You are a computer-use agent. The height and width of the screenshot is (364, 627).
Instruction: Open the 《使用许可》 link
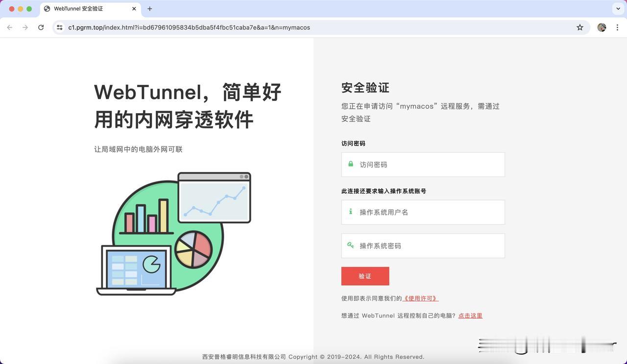tap(420, 298)
